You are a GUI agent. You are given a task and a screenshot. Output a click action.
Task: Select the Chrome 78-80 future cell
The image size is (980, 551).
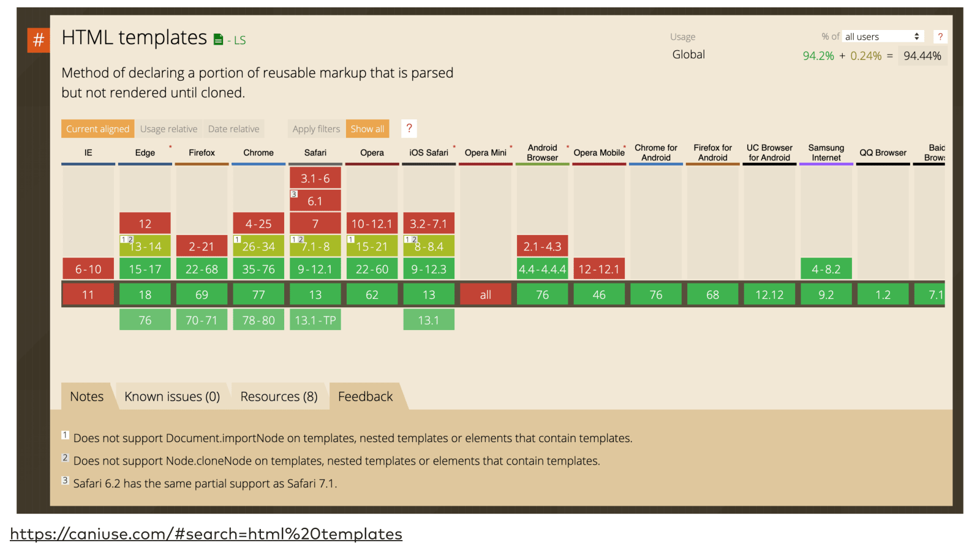point(258,320)
